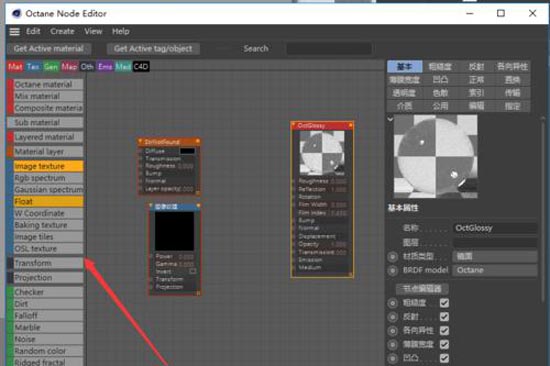Switch to the 反射 tab
This screenshot has height=366, width=550.
pos(476,66)
